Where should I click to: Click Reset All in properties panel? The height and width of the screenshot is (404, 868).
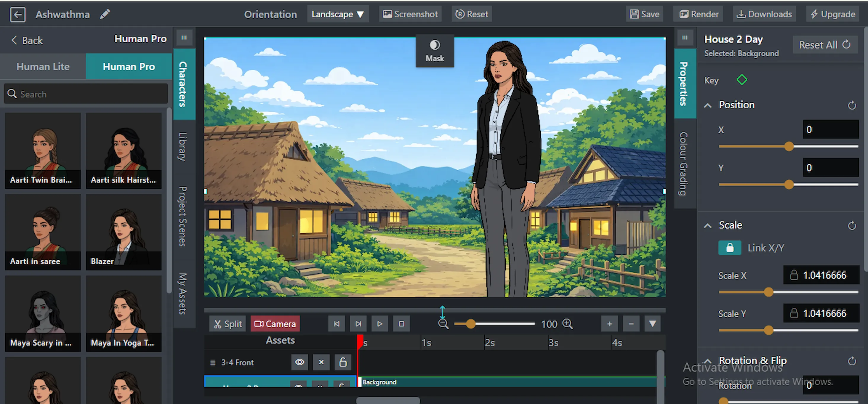tap(824, 44)
